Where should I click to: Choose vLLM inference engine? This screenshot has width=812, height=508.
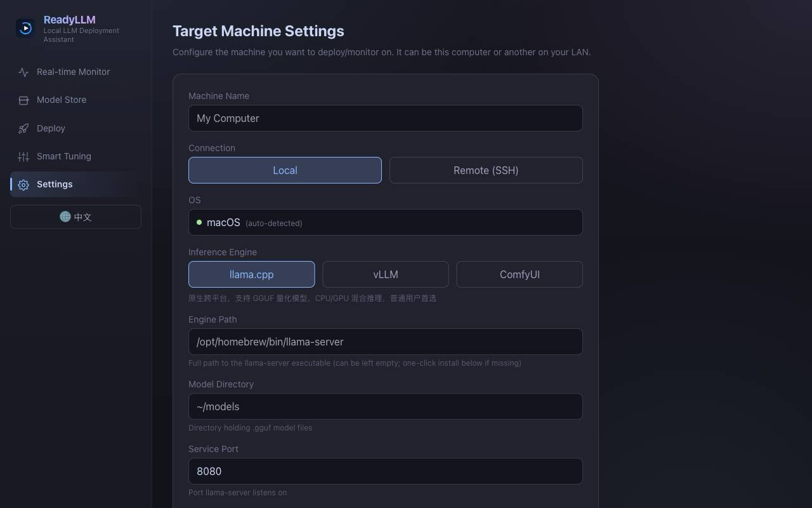tap(386, 274)
